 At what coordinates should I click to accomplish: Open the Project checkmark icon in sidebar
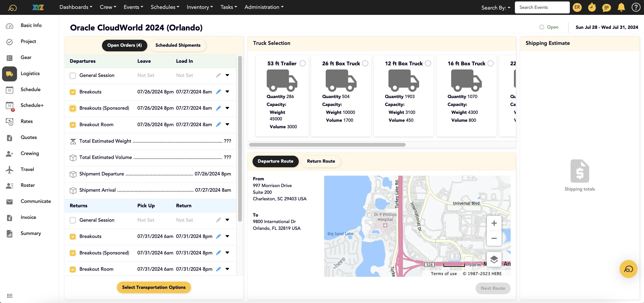(10, 42)
